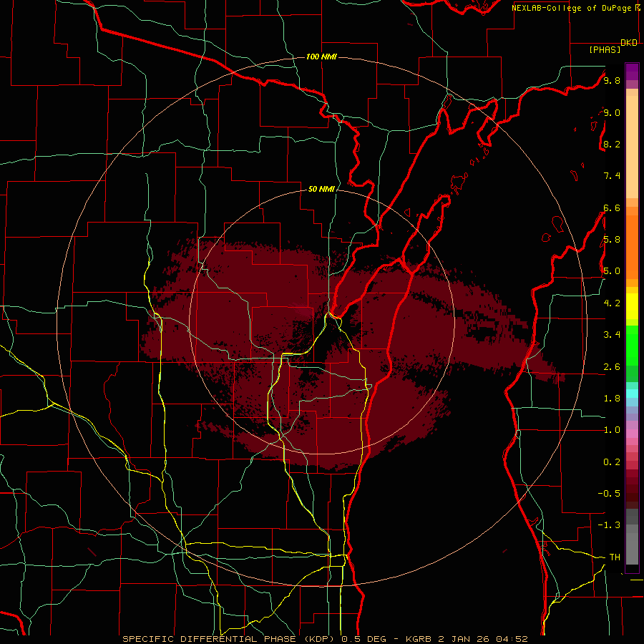Click SPECIFIC DIFFERENTIAL PHASE in the caption
This screenshot has width=644, height=644.
(209, 639)
